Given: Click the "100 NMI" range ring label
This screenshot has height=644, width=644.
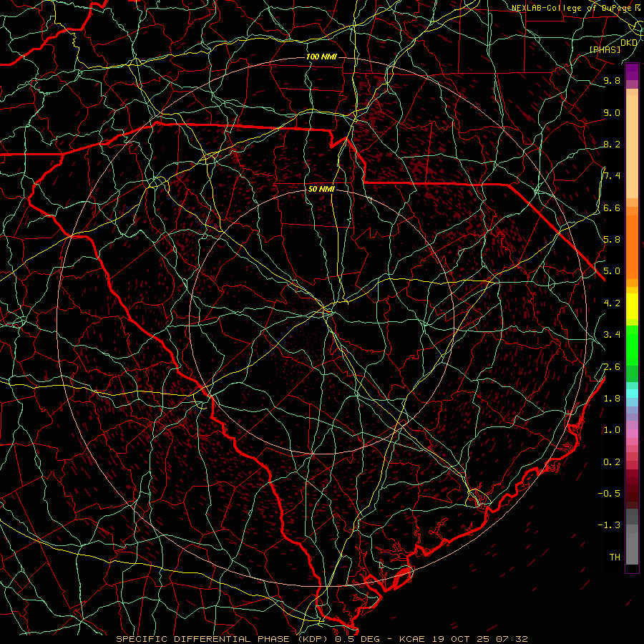Looking at the screenshot, I should pos(321,57).
